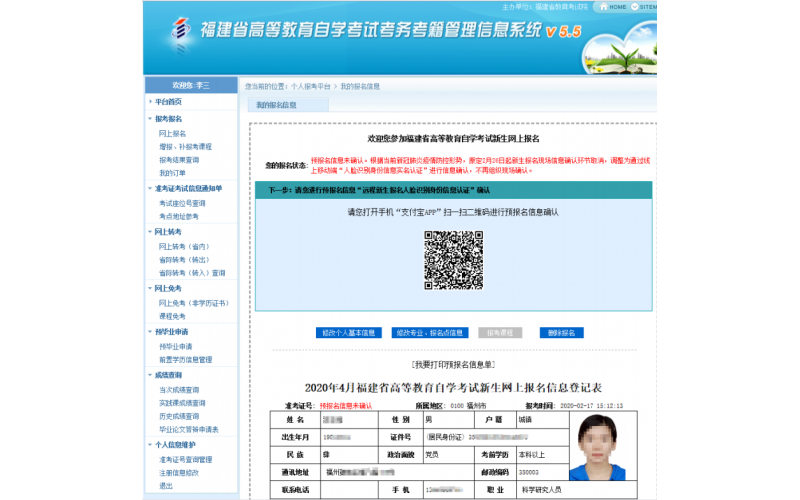800x500 pixels.
Task: Switch to the 我的报名信息 tab
Action: [288, 105]
